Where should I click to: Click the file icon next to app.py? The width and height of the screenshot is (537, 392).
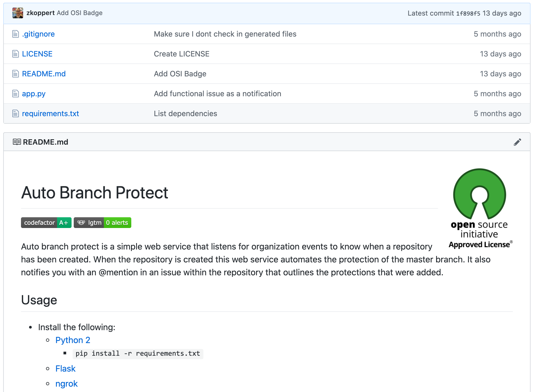(x=16, y=94)
